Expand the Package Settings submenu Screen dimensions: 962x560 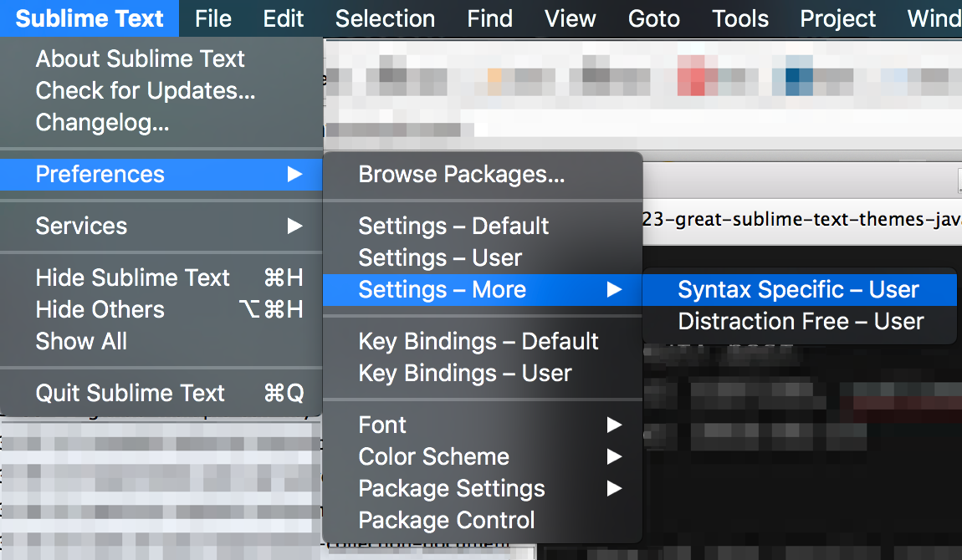[483, 488]
